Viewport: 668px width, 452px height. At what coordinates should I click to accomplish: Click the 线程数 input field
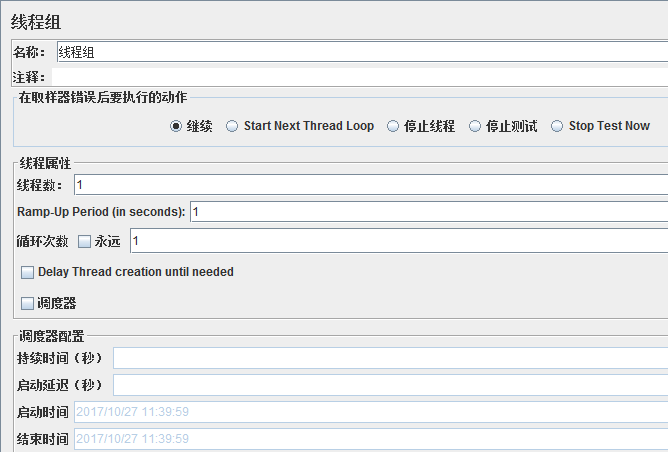[x=371, y=185]
